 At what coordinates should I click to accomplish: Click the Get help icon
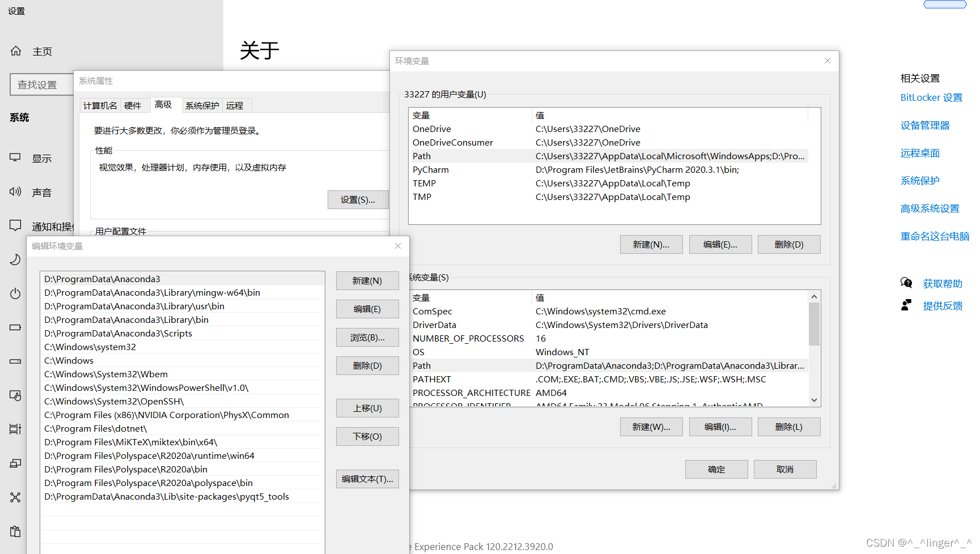coord(906,283)
